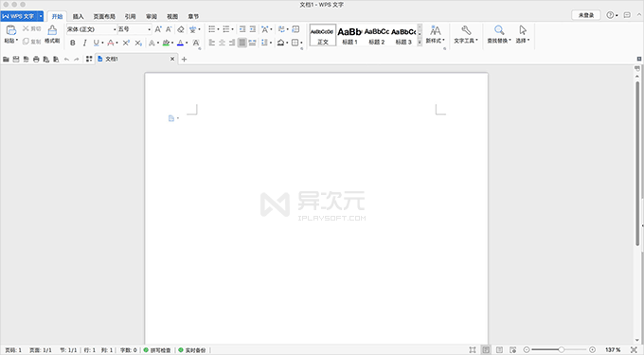Image resolution: width=644 pixels, height=355 pixels.
Task: Click the Copy (复制) button
Action: 31,42
